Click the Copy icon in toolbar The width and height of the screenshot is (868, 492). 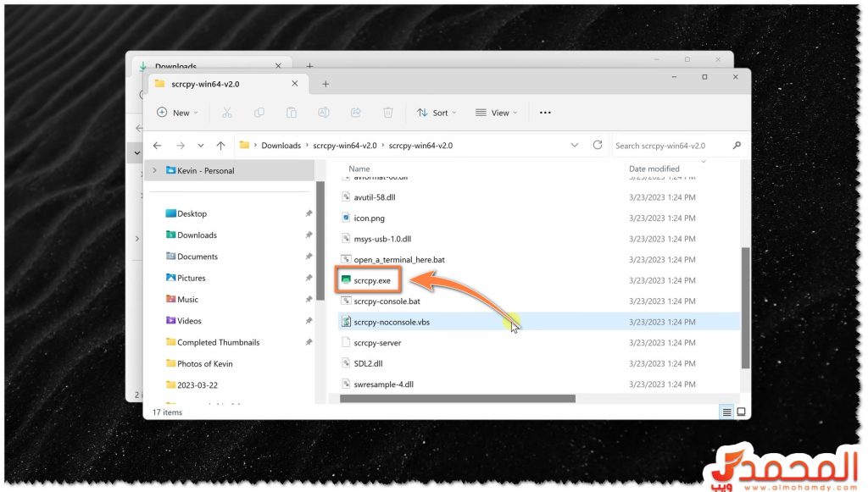click(x=259, y=113)
